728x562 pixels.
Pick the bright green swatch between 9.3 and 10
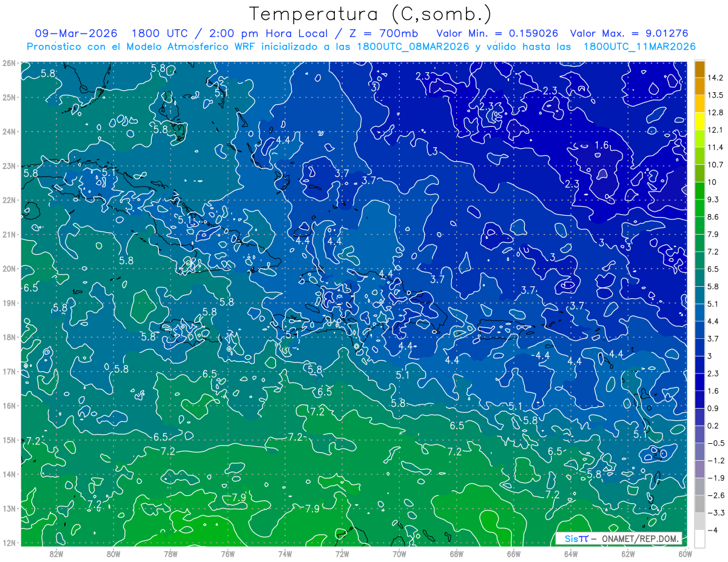click(699, 190)
